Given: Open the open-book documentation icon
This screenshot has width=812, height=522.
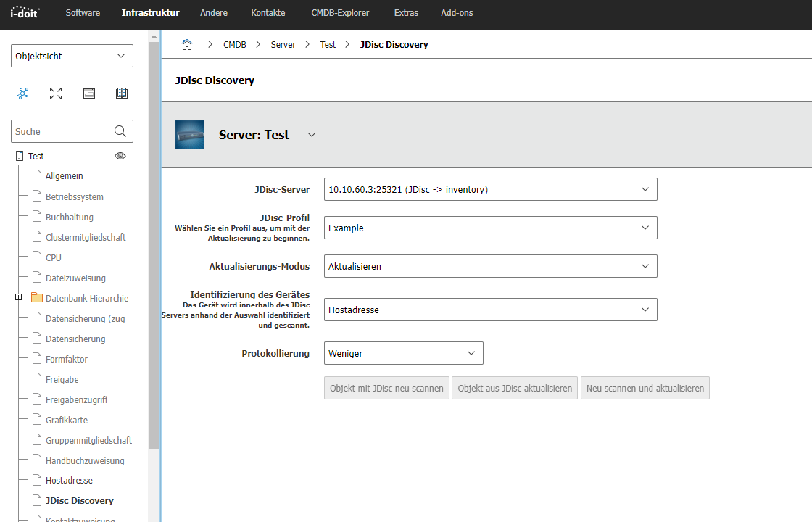Looking at the screenshot, I should click(x=122, y=94).
